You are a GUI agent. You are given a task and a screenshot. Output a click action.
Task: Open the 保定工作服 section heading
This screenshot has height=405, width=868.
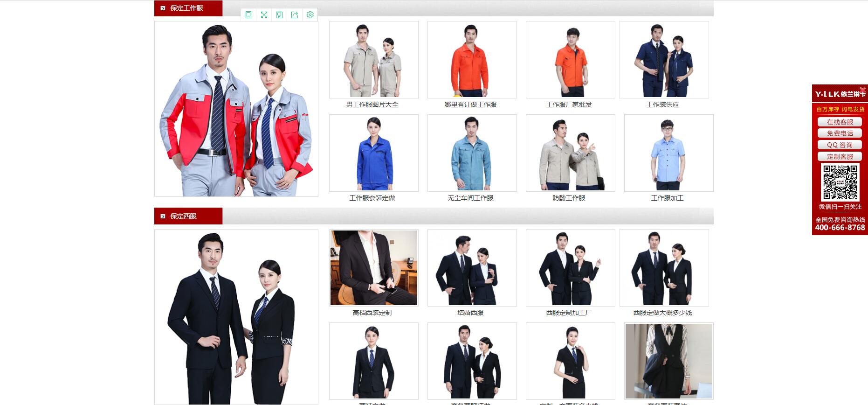[186, 8]
